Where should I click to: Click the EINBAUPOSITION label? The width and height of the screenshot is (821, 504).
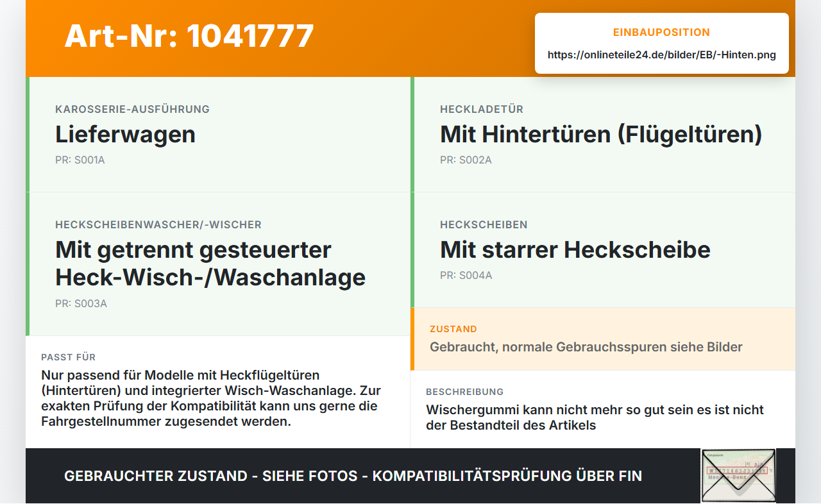click(x=662, y=33)
